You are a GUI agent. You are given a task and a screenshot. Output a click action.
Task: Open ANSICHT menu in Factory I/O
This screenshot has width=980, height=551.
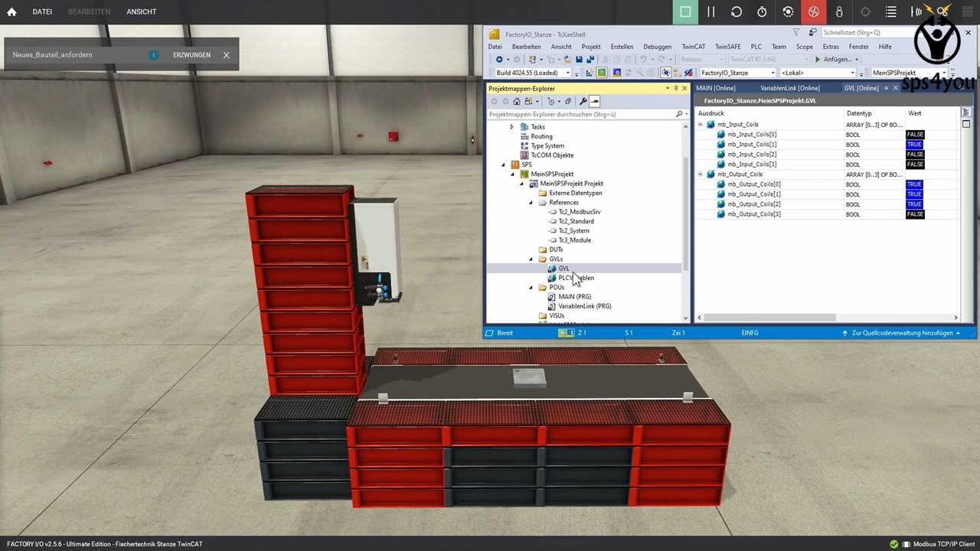point(142,11)
